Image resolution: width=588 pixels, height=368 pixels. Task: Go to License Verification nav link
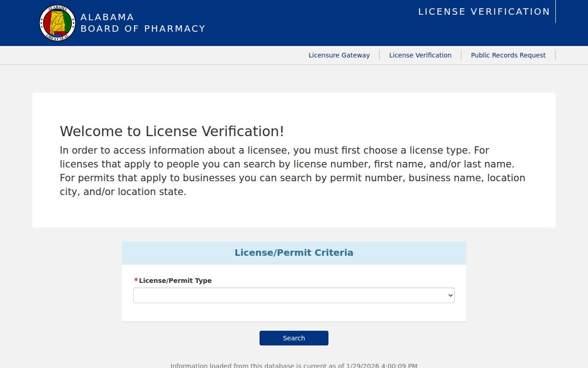[420, 55]
